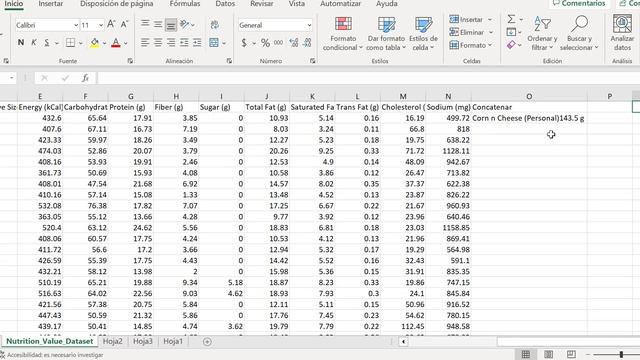Apply the thousands separator (000) style
This screenshot has height=360, width=640.
278,43
